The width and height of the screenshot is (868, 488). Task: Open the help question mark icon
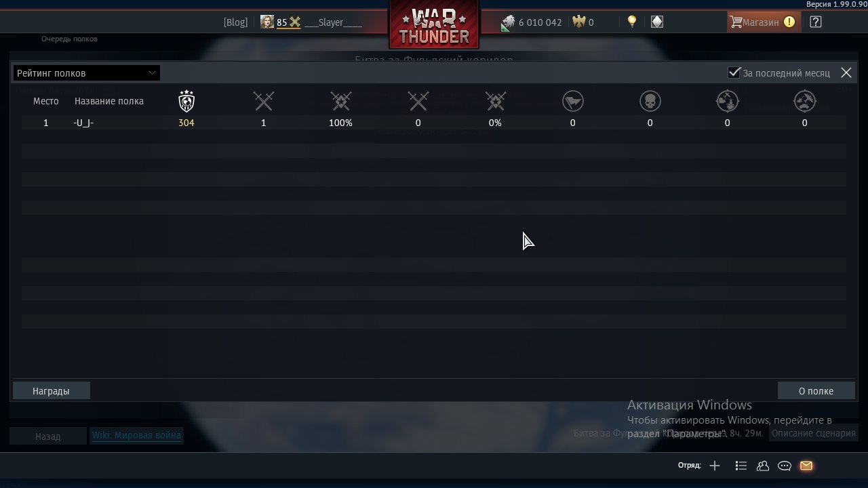coord(816,22)
